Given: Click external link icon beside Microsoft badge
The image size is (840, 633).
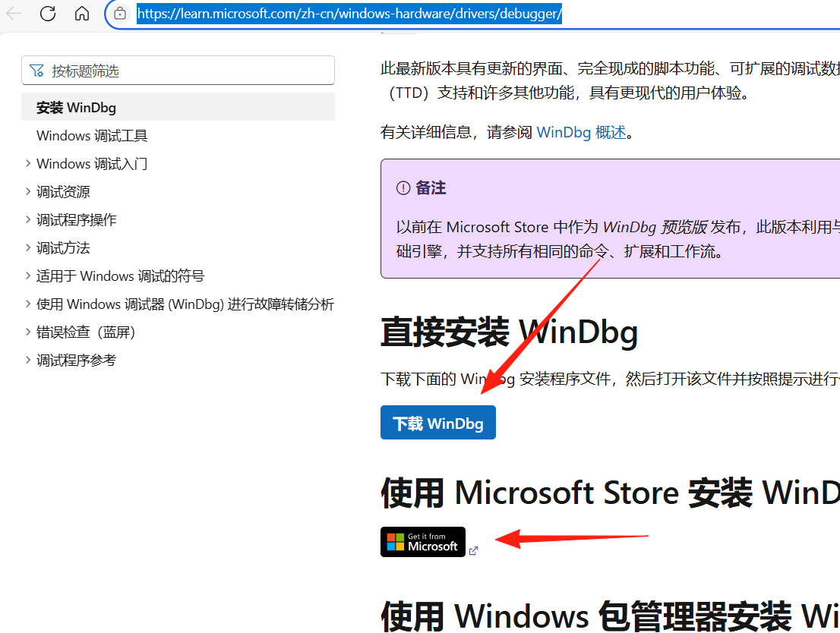Looking at the screenshot, I should (474, 551).
